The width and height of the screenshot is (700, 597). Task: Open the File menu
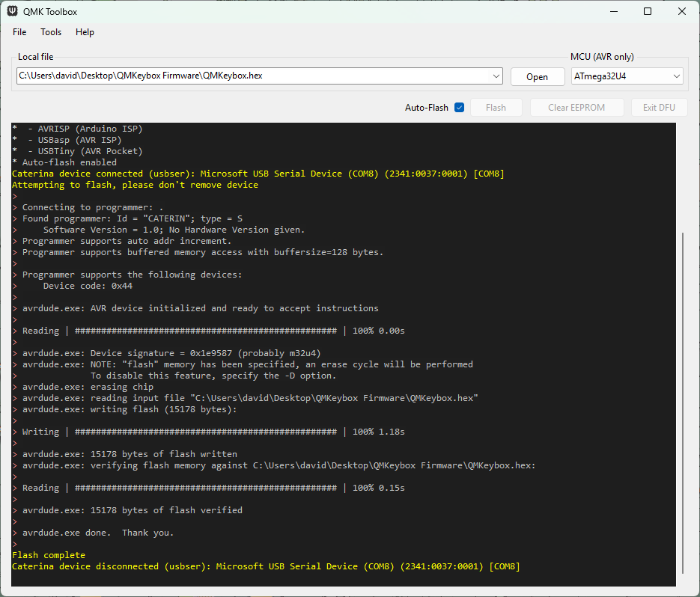[19, 32]
